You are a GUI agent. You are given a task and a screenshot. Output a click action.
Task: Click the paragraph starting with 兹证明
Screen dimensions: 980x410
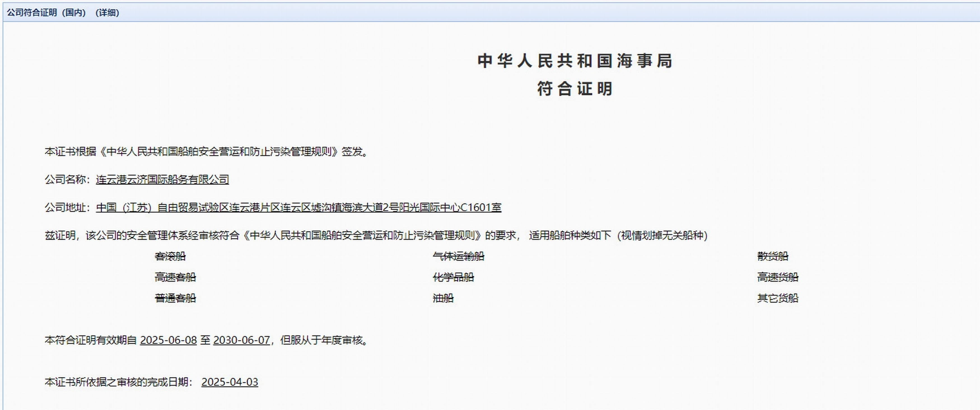pos(376,236)
